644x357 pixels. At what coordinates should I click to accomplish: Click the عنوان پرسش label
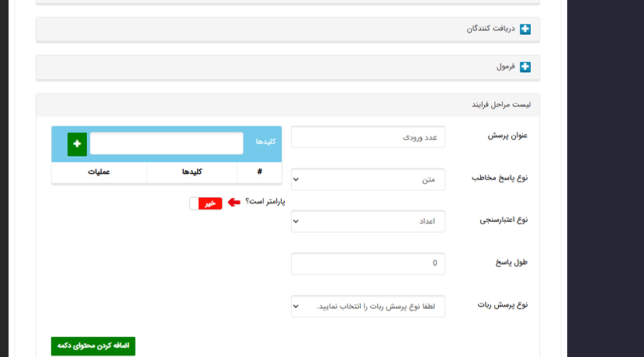(507, 136)
